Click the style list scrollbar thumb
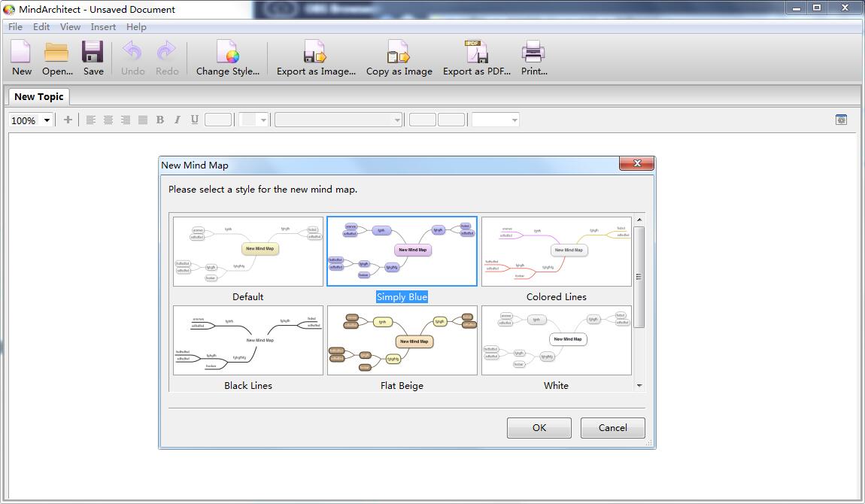 [639, 277]
